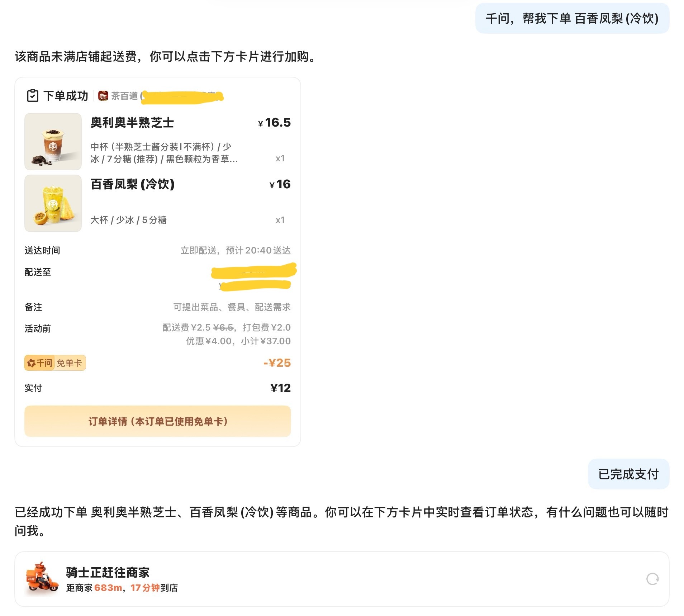Click the 茶百道 store logo icon
The width and height of the screenshot is (684, 616).
point(103,96)
